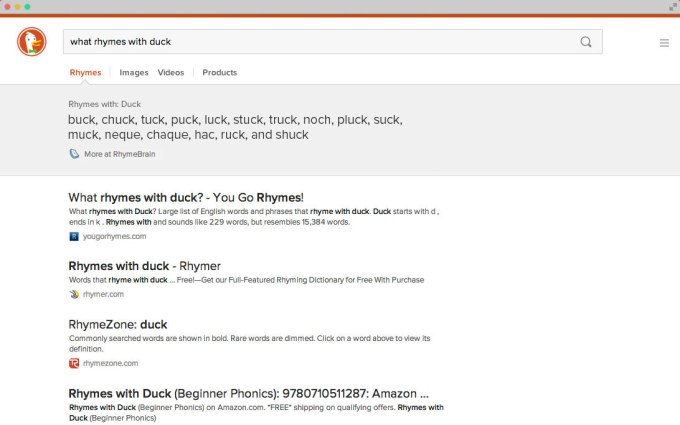Open Rhymes with duck - Rhymer result
This screenshot has height=425, width=680.
click(144, 266)
